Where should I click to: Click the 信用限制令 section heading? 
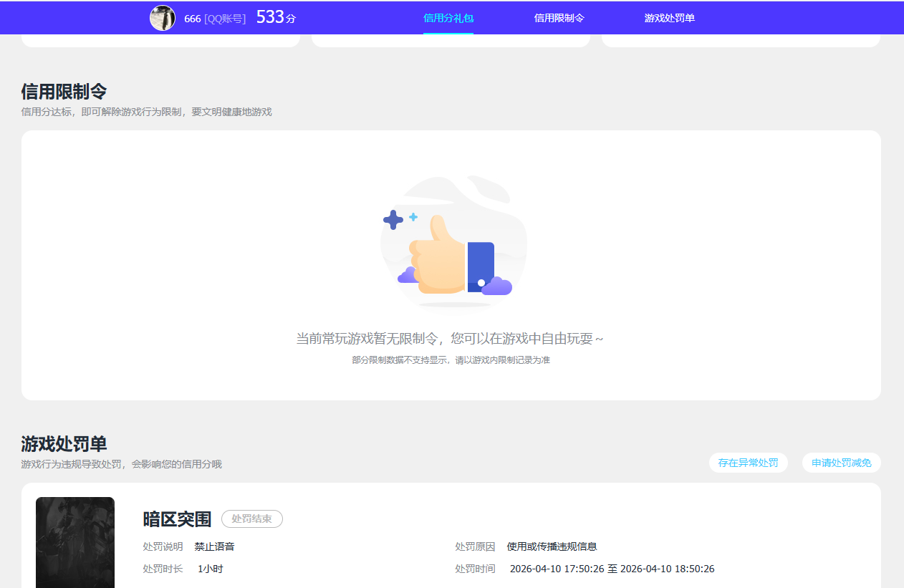point(64,92)
